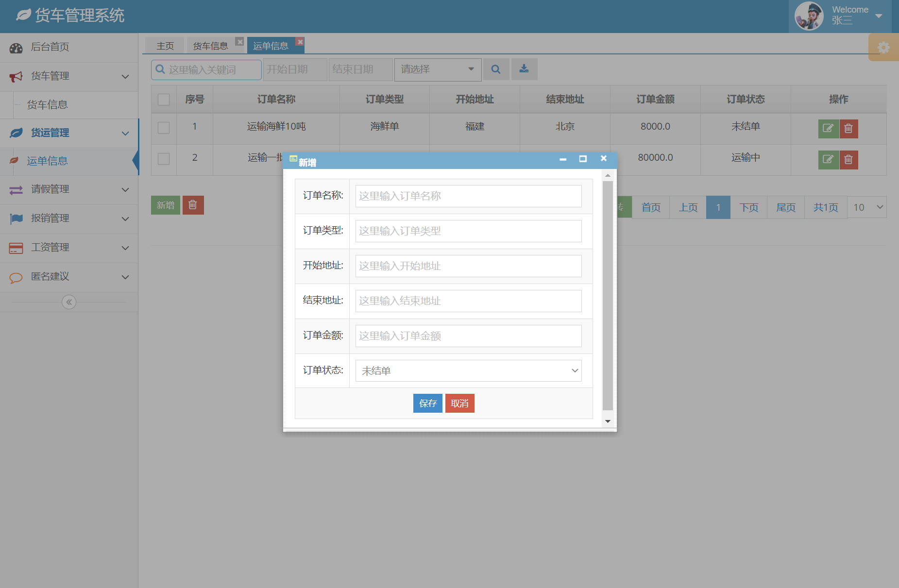Click the download/export data icon
The height and width of the screenshot is (588, 899).
(x=524, y=69)
